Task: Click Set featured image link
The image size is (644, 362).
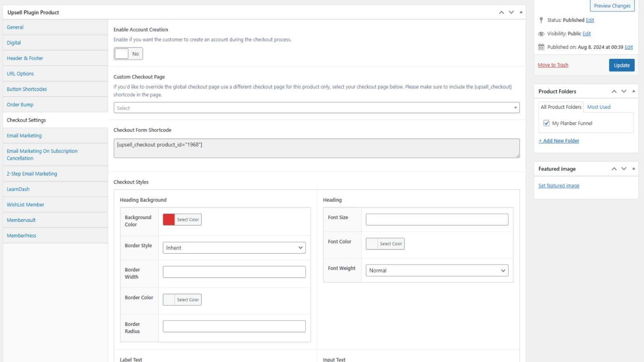Action: pyautogui.click(x=559, y=186)
